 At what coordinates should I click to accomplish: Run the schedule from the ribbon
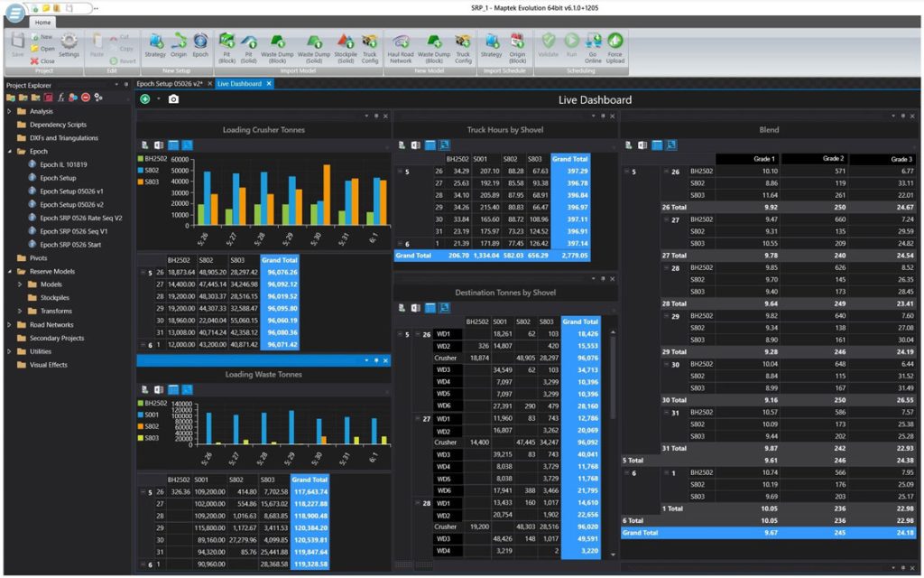[x=571, y=45]
